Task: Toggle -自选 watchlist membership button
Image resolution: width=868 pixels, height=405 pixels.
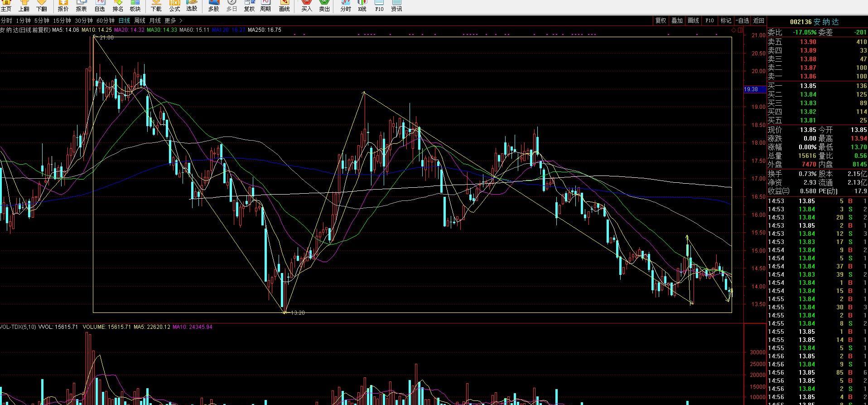Action: [x=743, y=21]
